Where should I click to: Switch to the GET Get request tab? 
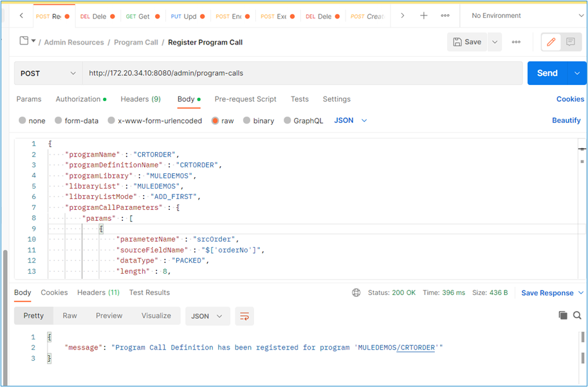point(143,16)
